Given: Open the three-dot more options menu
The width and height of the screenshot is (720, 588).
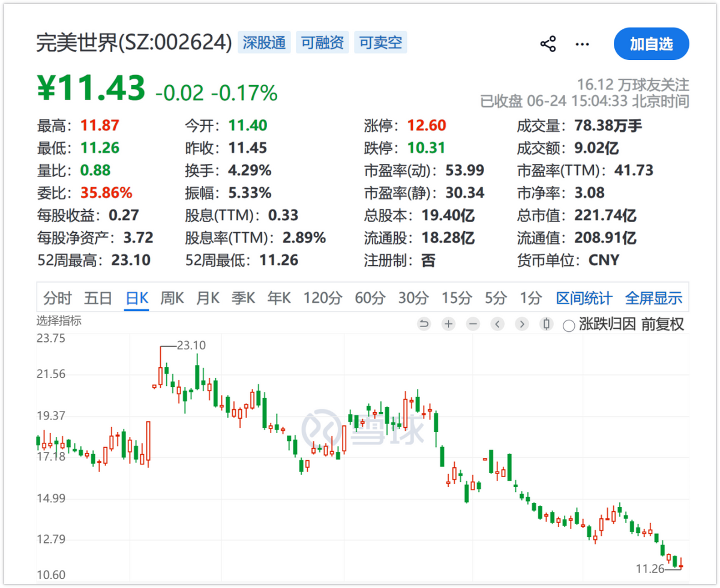Looking at the screenshot, I should (x=582, y=44).
